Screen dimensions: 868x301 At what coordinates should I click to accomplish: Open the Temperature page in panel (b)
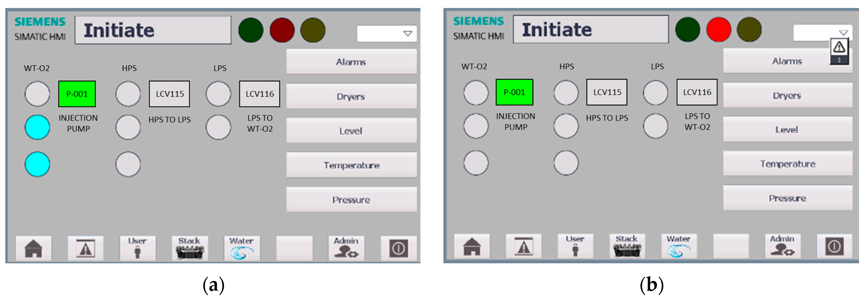pyautogui.click(x=787, y=164)
